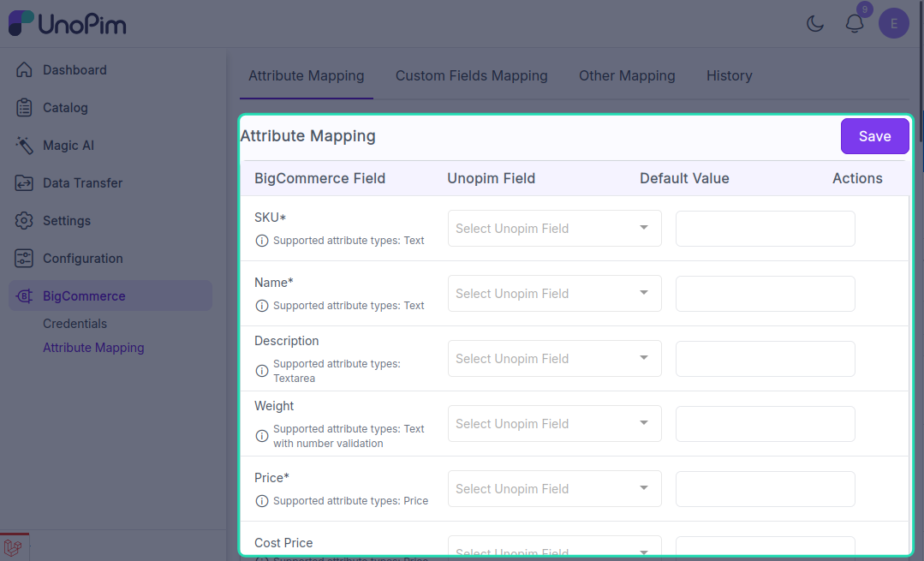Image resolution: width=924 pixels, height=561 pixels.
Task: Select BigCommerce in sidebar
Action: tap(110, 295)
